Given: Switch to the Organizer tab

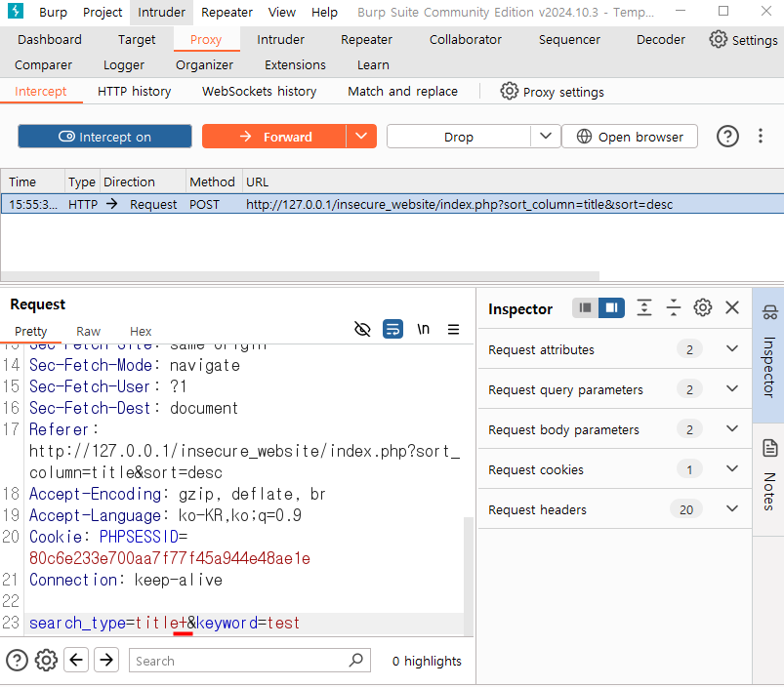Looking at the screenshot, I should click(x=204, y=65).
